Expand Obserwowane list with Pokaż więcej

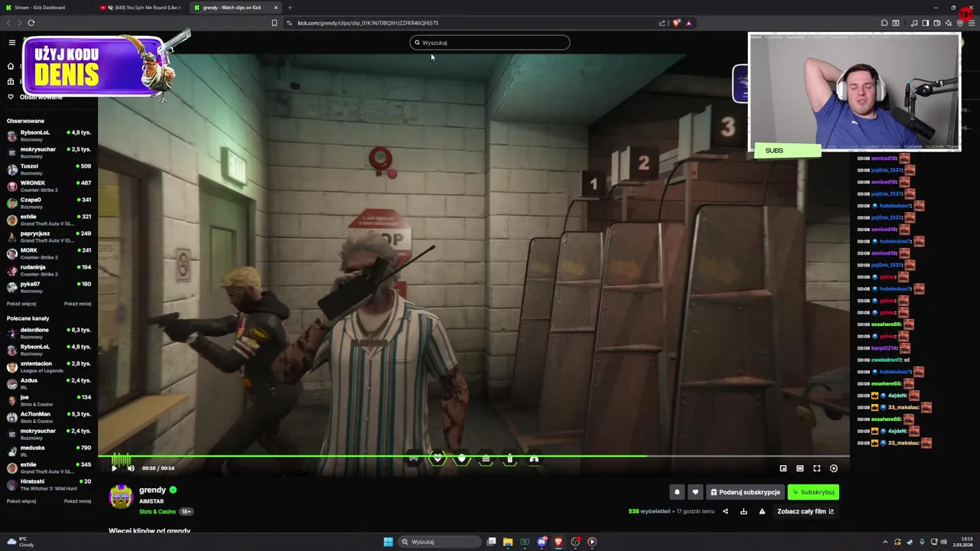tap(21, 304)
